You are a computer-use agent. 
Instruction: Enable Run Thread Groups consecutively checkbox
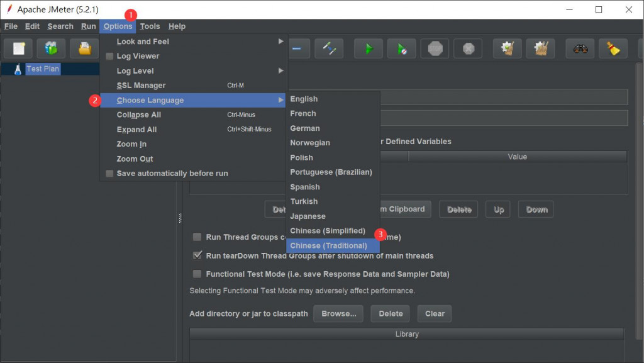[x=197, y=237]
